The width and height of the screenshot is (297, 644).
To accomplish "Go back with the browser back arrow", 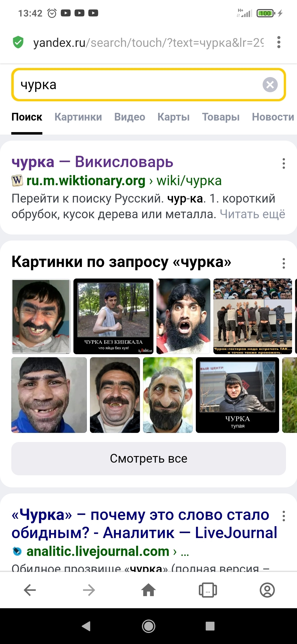I will coord(30,590).
